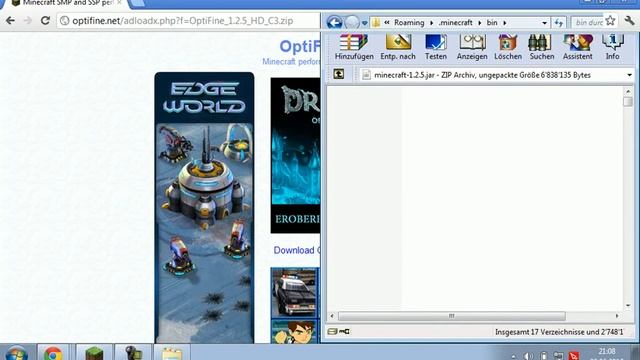Click the Chrome forward arrow button
640x360 pixels.
(28, 20)
